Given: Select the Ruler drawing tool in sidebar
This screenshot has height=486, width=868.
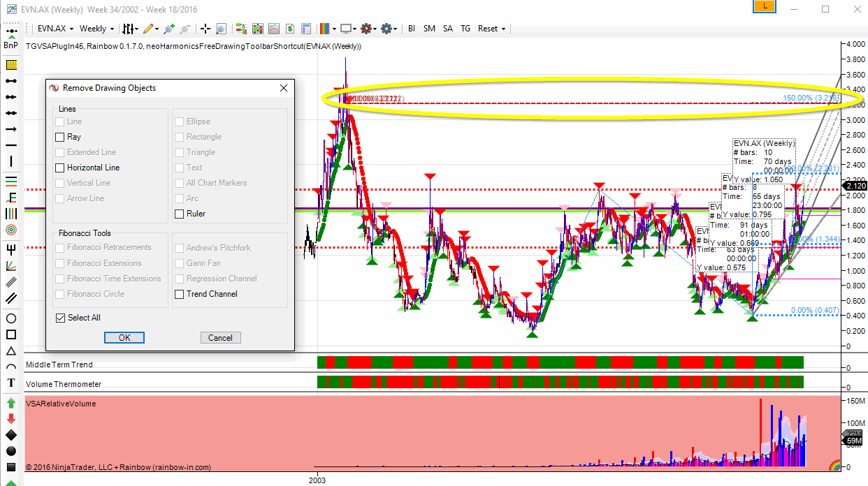Looking at the screenshot, I should point(10,65).
